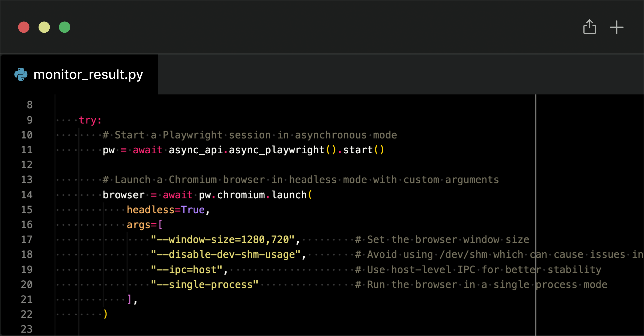
Task: Click comment 'Set the browser window size'
Action: pyautogui.click(x=442, y=240)
